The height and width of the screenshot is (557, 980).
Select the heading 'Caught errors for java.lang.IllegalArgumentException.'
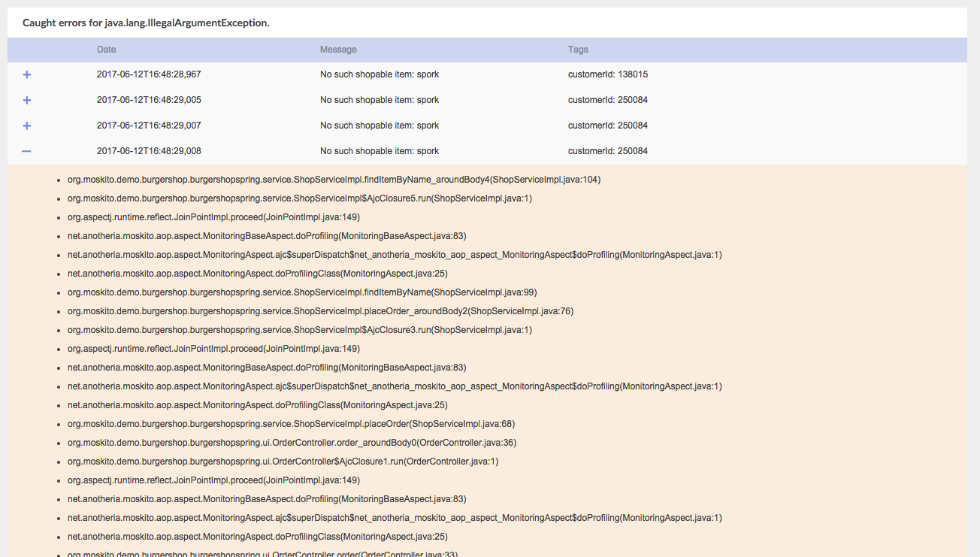146,23
